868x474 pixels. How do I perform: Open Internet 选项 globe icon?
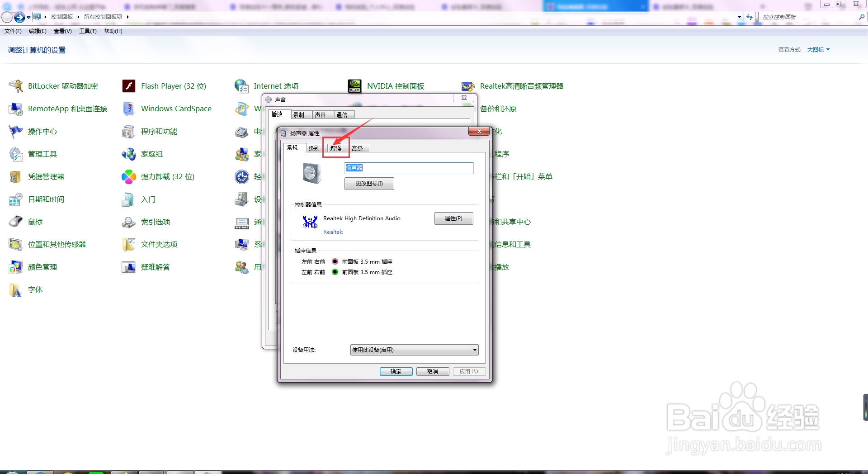(x=242, y=86)
